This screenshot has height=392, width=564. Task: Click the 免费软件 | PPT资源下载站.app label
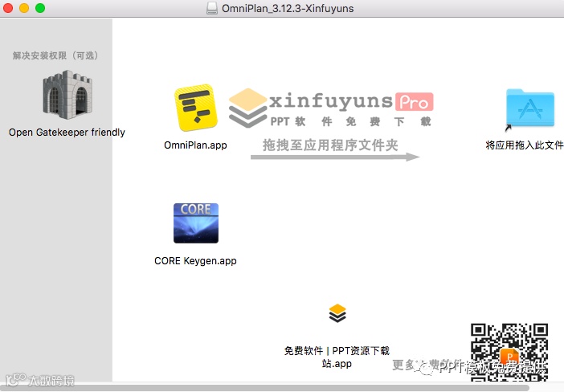click(x=337, y=357)
